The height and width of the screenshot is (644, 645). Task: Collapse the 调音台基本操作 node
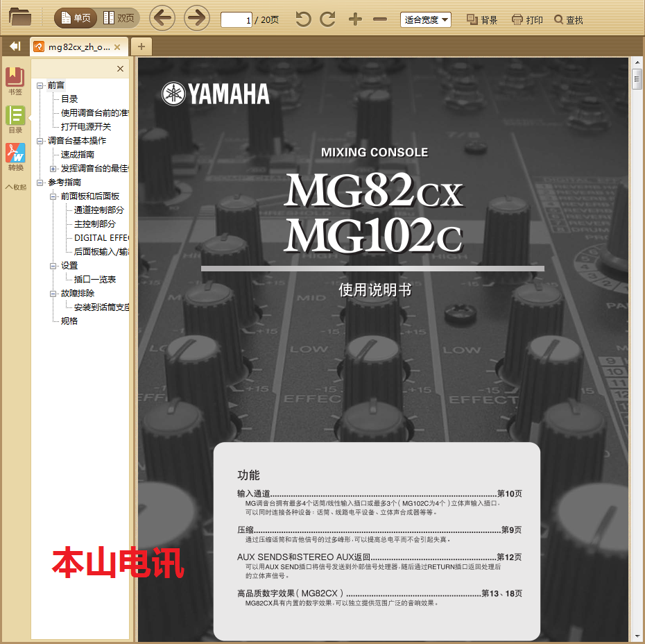40,141
